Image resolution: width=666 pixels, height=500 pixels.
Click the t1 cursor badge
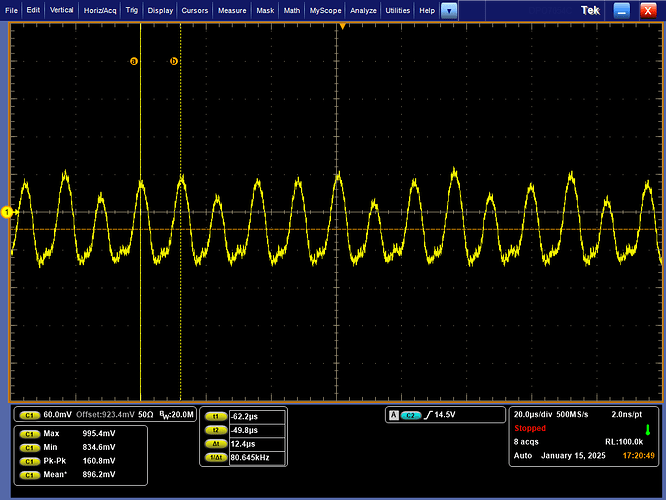(x=216, y=417)
